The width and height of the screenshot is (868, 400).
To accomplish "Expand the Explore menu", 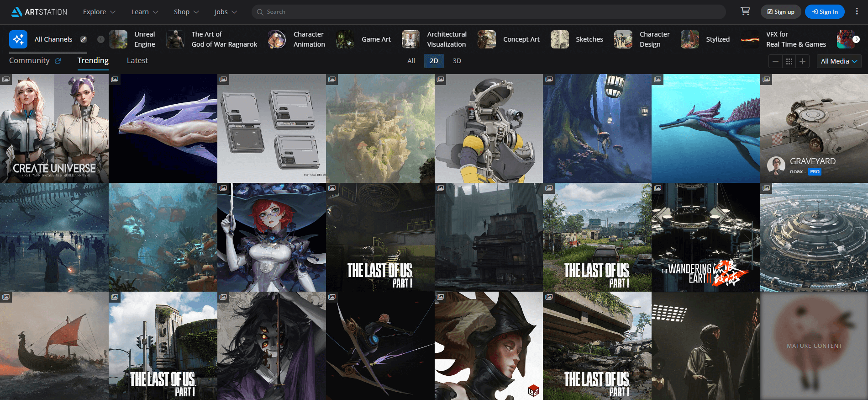I will (99, 12).
